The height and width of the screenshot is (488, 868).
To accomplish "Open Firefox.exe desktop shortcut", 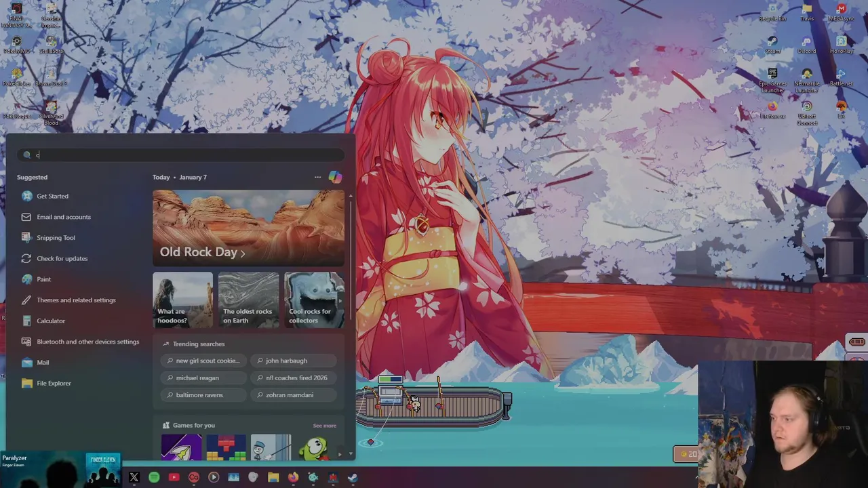I will point(772,110).
